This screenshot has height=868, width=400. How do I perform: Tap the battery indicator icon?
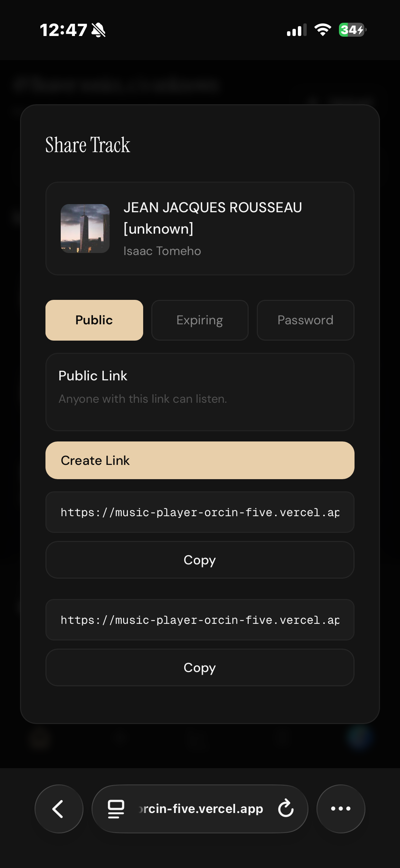[352, 30]
